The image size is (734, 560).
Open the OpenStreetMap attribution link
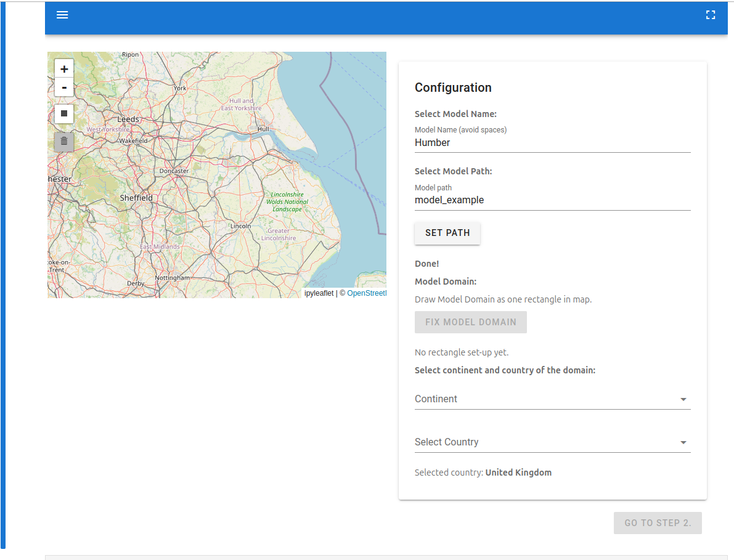367,293
